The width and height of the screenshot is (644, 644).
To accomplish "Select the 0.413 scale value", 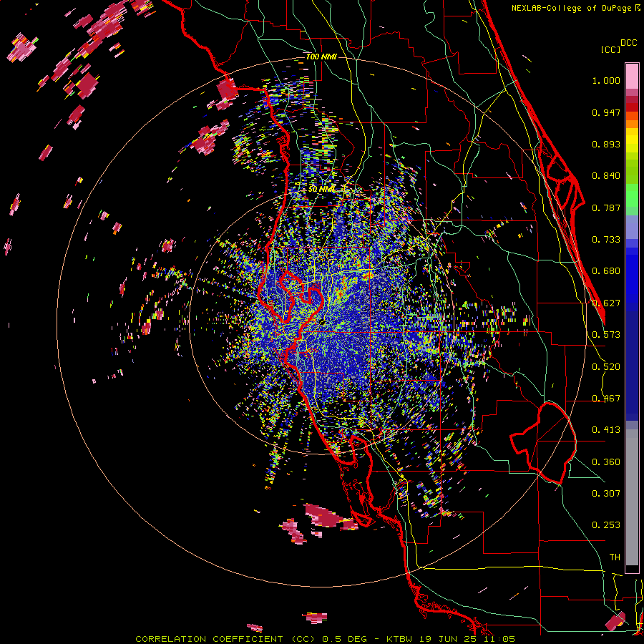I will click(606, 430).
